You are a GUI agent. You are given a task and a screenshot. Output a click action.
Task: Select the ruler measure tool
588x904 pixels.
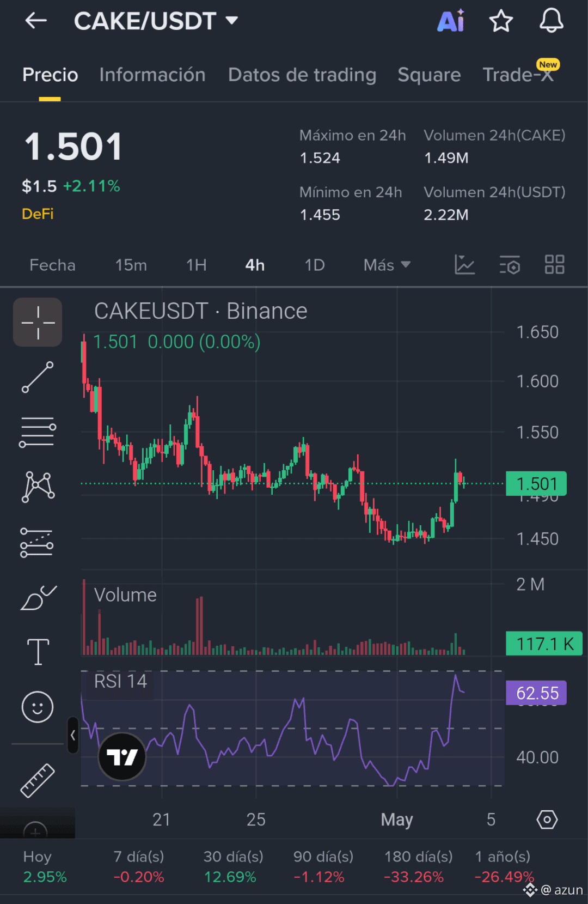(38, 780)
